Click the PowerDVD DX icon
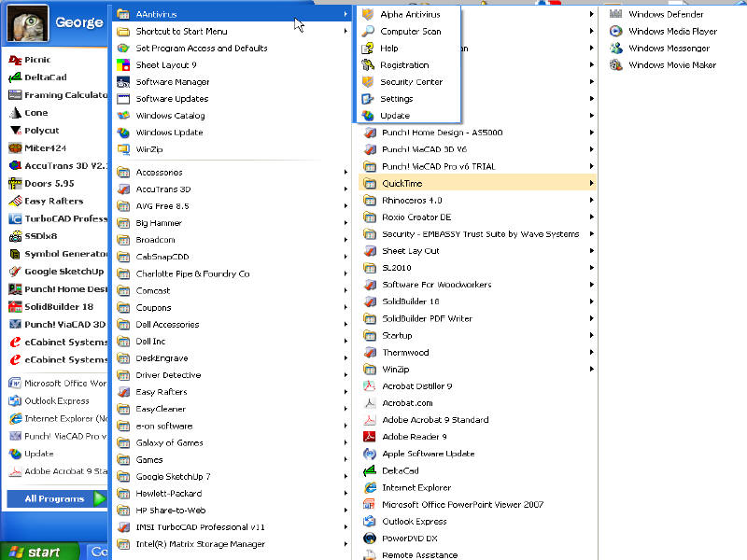The width and height of the screenshot is (747, 560). coord(369,538)
